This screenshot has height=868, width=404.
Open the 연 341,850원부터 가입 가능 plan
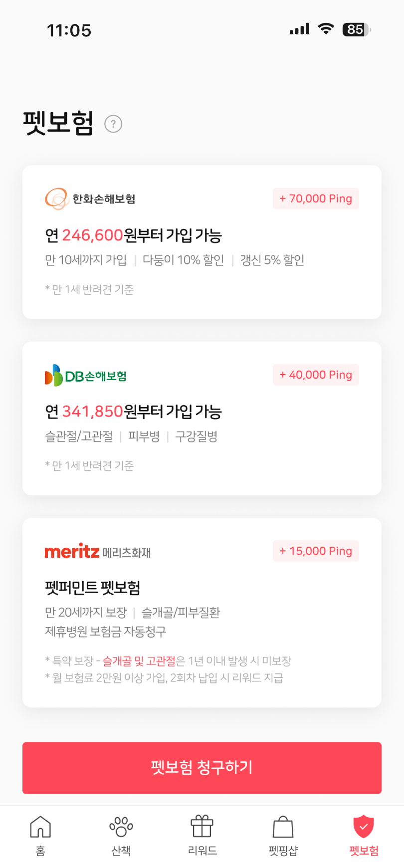click(133, 412)
